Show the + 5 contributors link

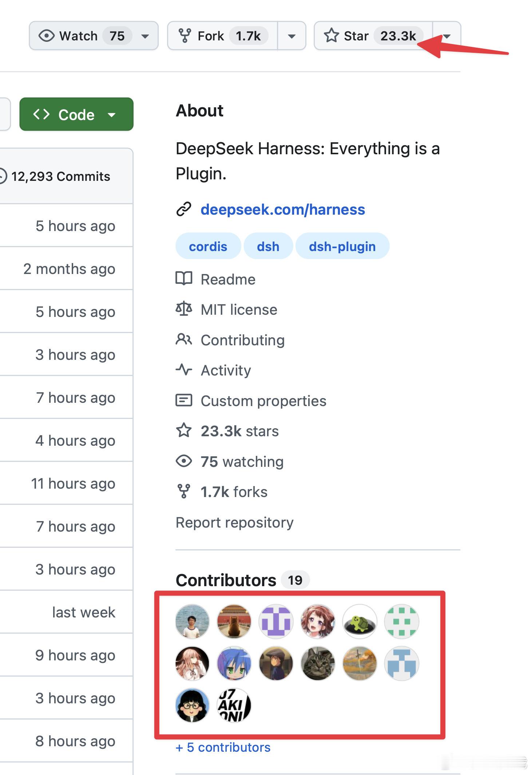223,747
